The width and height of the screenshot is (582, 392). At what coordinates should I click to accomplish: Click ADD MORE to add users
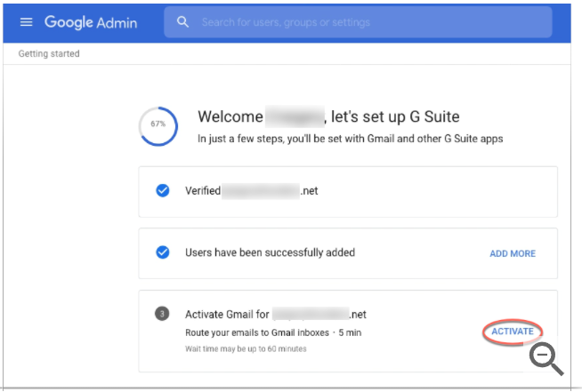click(513, 253)
